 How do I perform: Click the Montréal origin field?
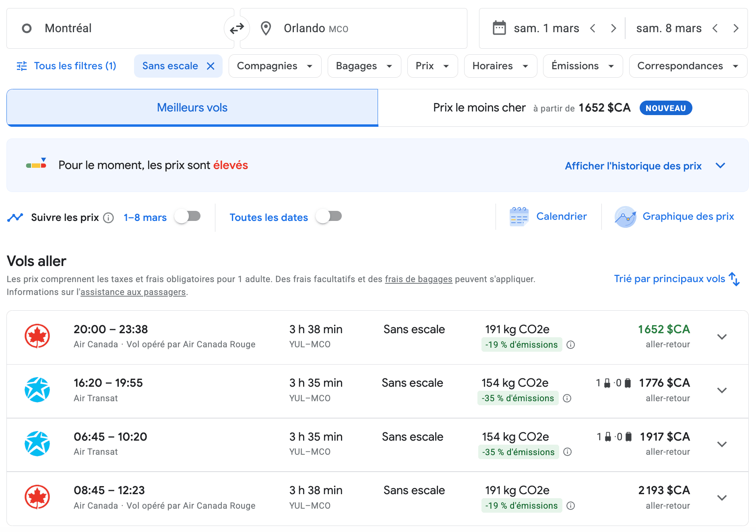pyautogui.click(x=120, y=28)
